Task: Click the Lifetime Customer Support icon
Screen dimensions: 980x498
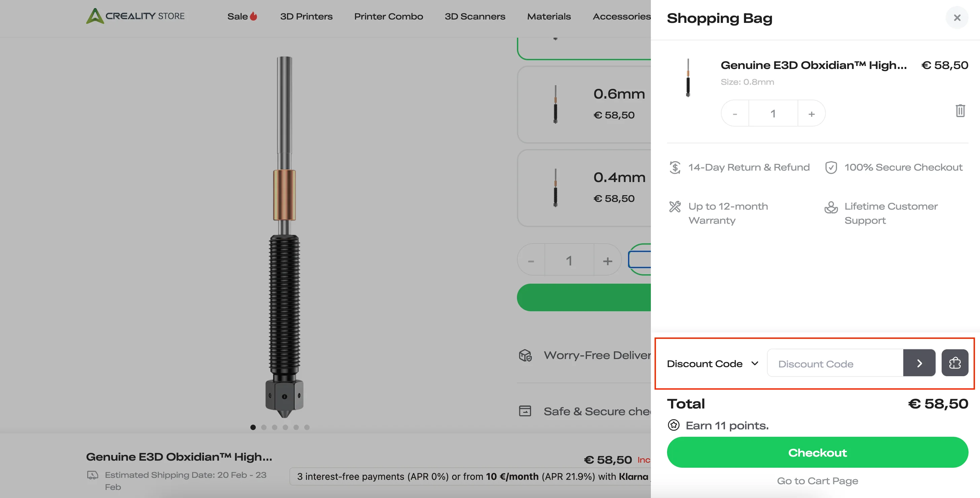Action: (831, 208)
